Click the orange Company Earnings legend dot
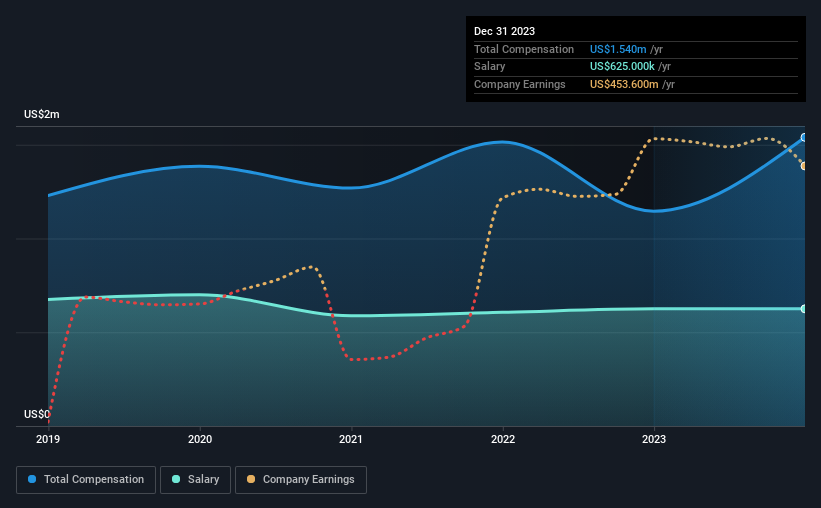821x508 pixels. (x=251, y=479)
